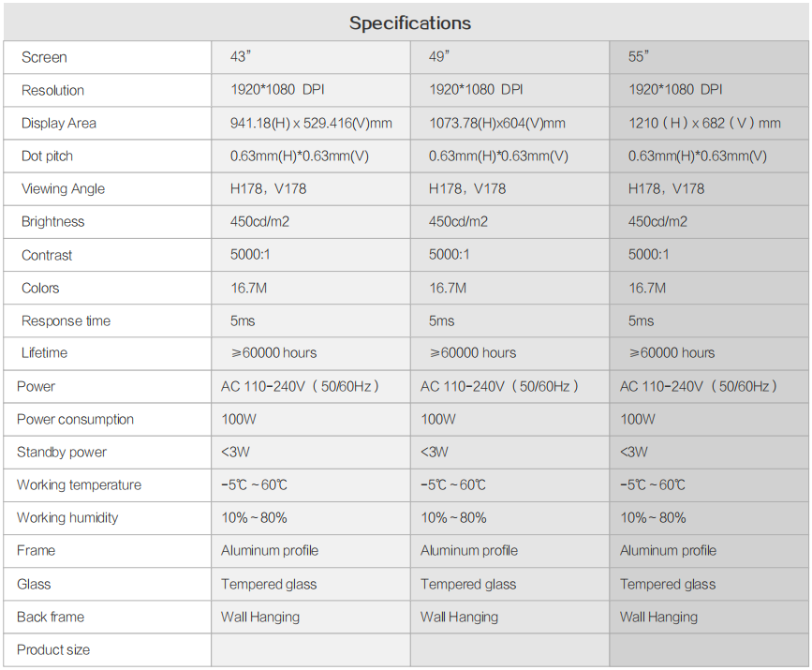
Task: Click the Dot pitch row label
Action: pyautogui.click(x=47, y=156)
